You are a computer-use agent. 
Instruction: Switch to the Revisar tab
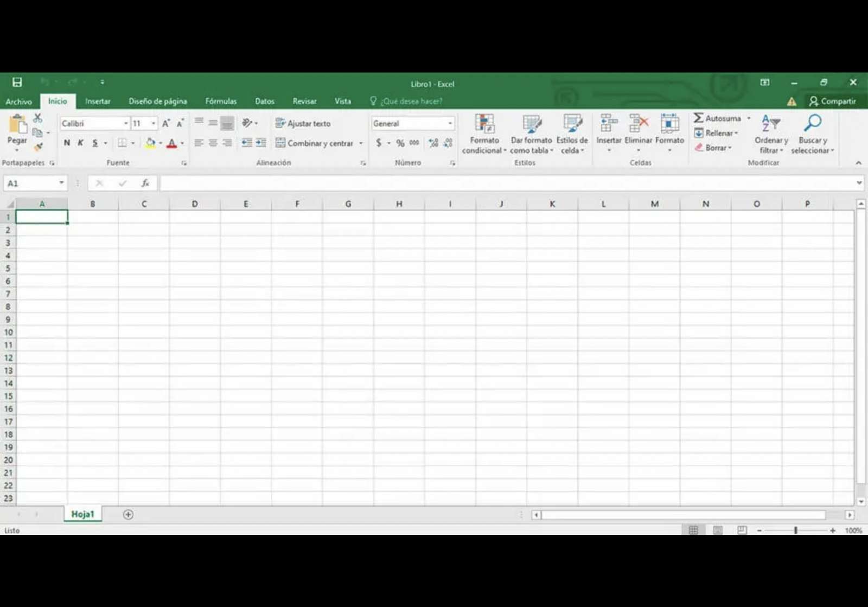point(304,102)
